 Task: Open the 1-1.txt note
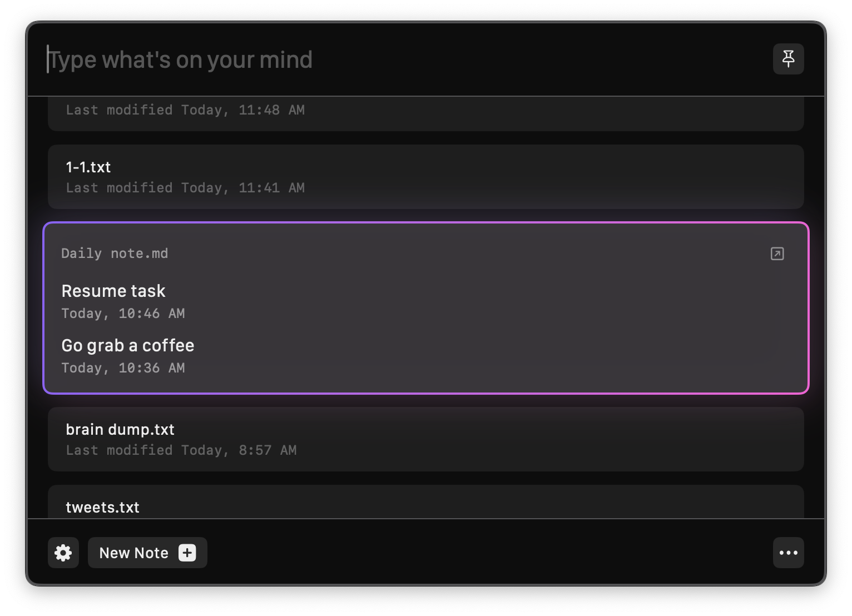[x=426, y=177]
